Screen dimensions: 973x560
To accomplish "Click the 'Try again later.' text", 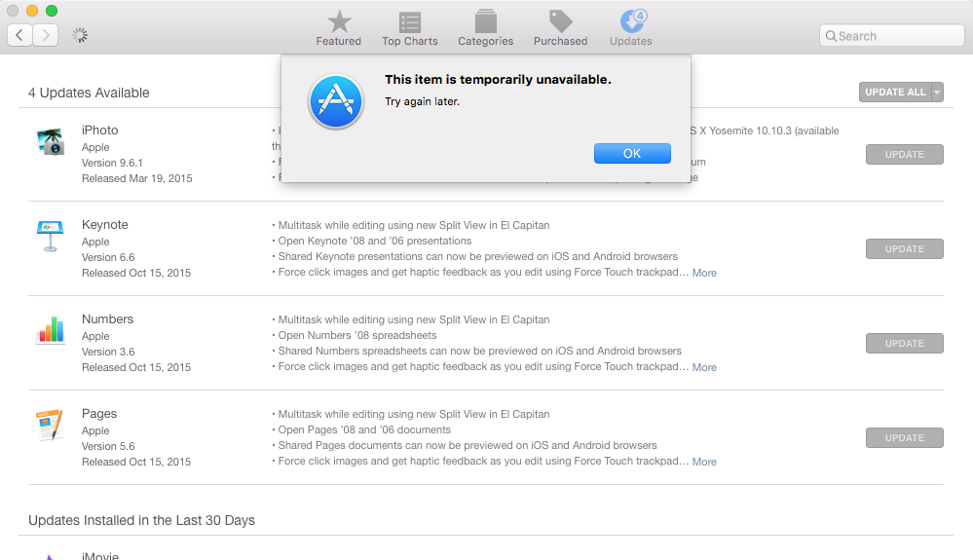I will [x=422, y=101].
